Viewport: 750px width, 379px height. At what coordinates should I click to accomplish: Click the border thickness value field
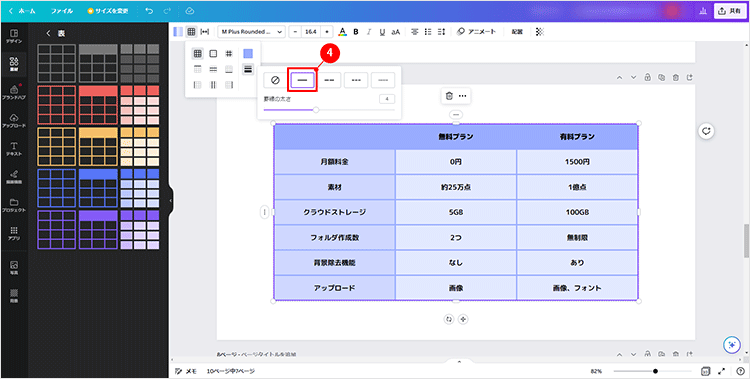[387, 99]
